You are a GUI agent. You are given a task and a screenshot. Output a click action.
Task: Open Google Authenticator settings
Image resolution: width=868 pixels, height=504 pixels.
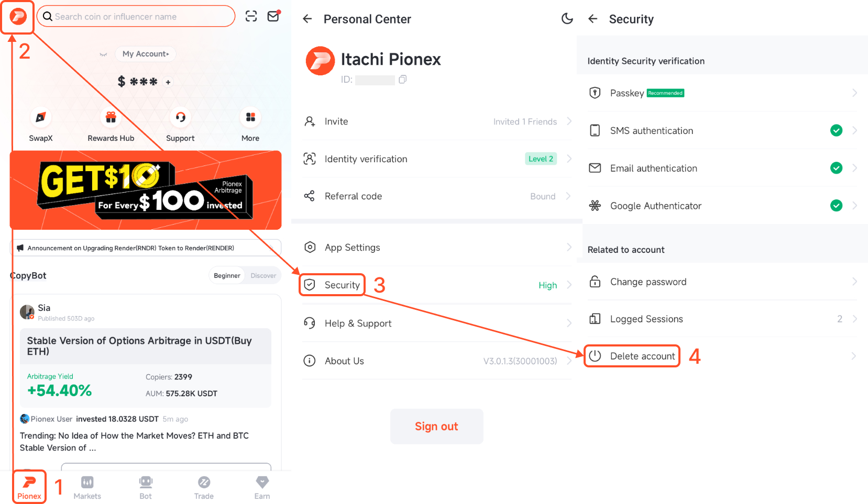point(722,206)
